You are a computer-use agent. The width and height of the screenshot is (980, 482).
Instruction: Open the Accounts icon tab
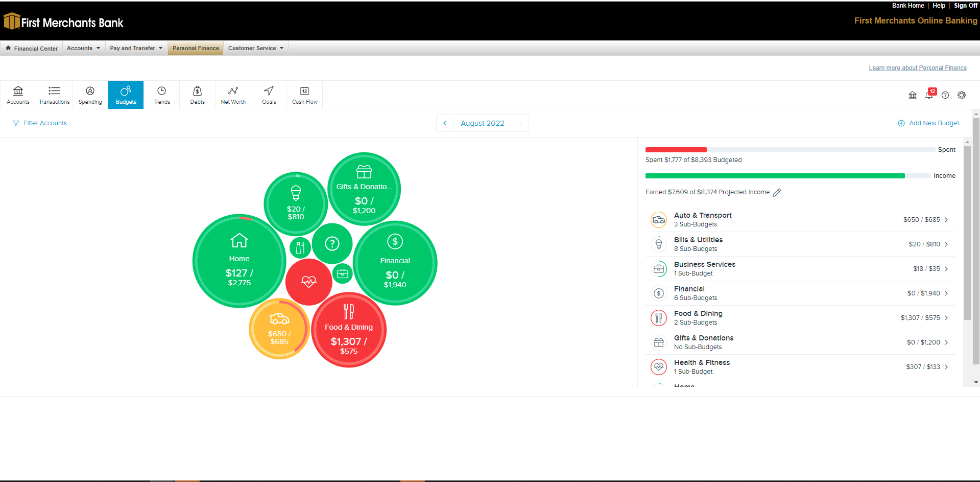(18, 95)
